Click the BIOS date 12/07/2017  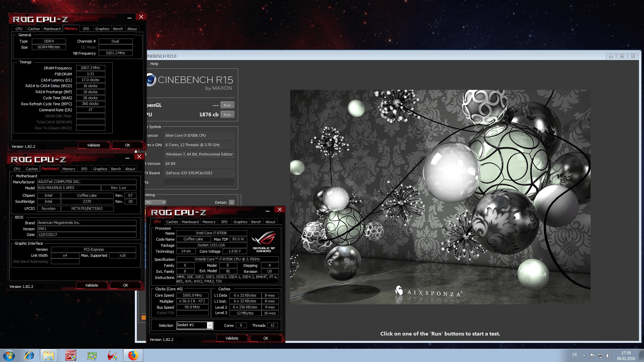click(87, 235)
